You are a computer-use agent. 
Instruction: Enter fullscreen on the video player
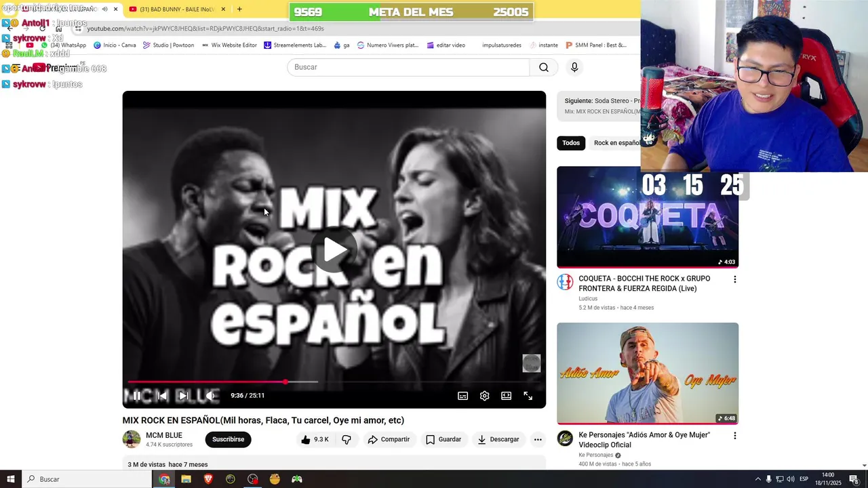pyautogui.click(x=528, y=396)
